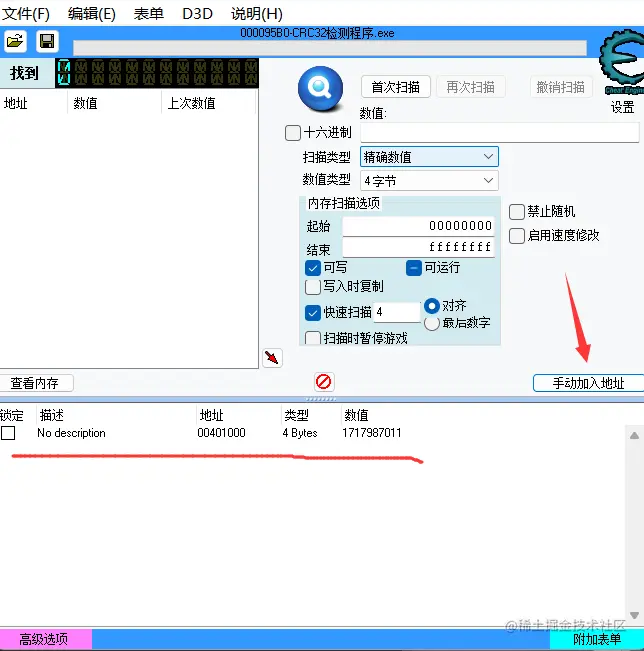The image size is (644, 651).
Task: Enable the 启用速度修改 checkbox
Action: click(x=517, y=236)
